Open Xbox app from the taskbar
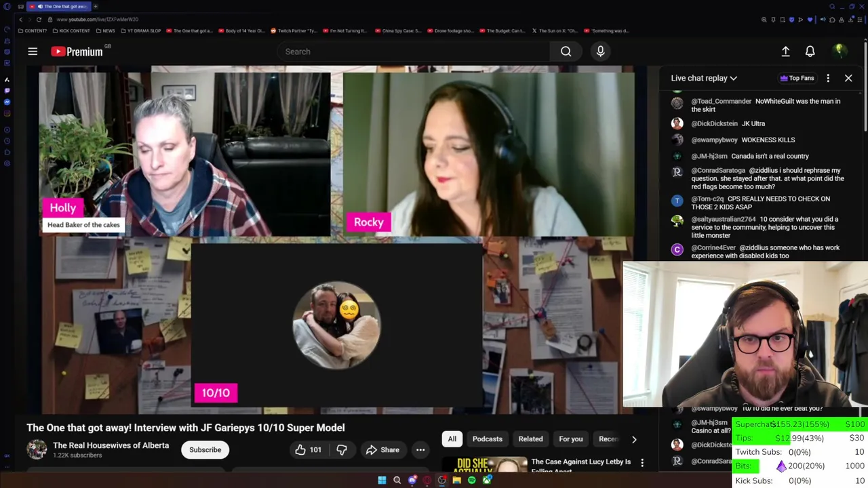This screenshot has width=868, height=488. pos(487,481)
